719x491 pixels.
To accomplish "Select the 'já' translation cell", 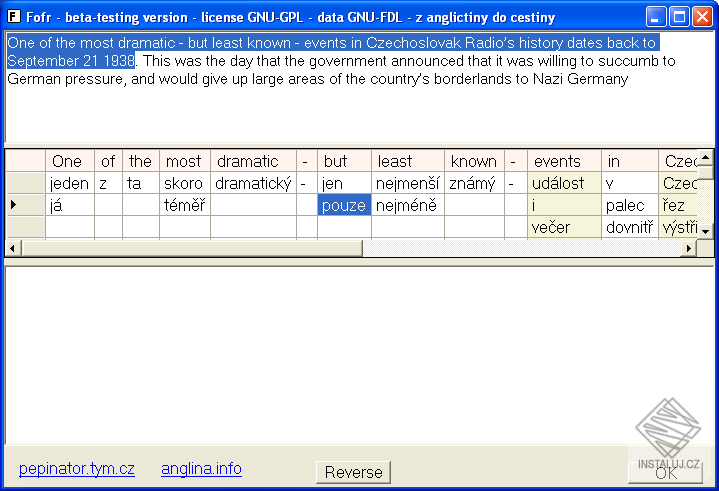I will coord(70,205).
